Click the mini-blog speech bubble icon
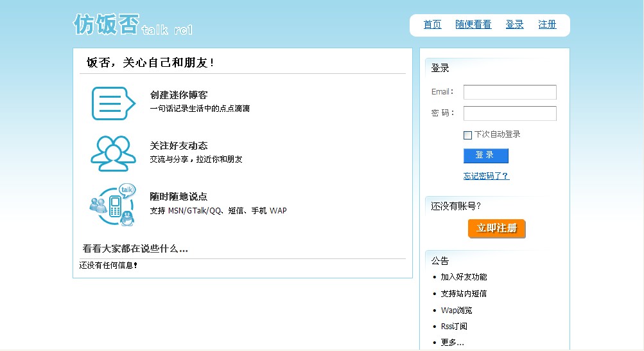The height and width of the screenshot is (351, 644). 114,103
